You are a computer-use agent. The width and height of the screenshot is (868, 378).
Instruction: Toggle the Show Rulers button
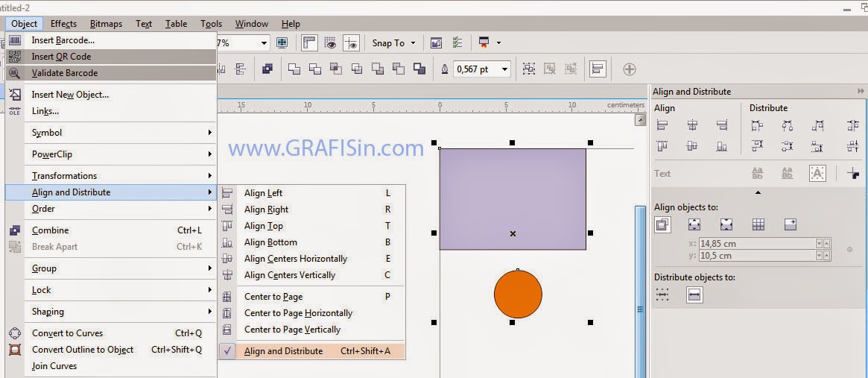coord(309,42)
